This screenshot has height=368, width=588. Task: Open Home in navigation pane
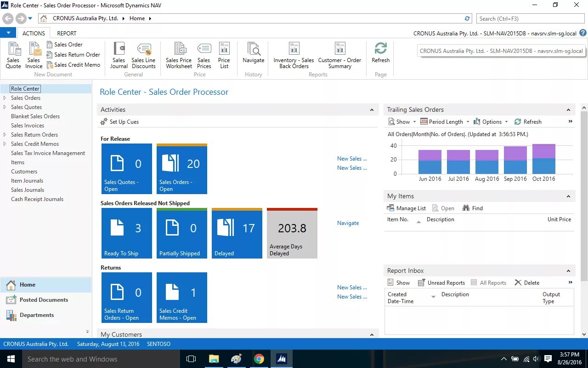pyautogui.click(x=46, y=285)
